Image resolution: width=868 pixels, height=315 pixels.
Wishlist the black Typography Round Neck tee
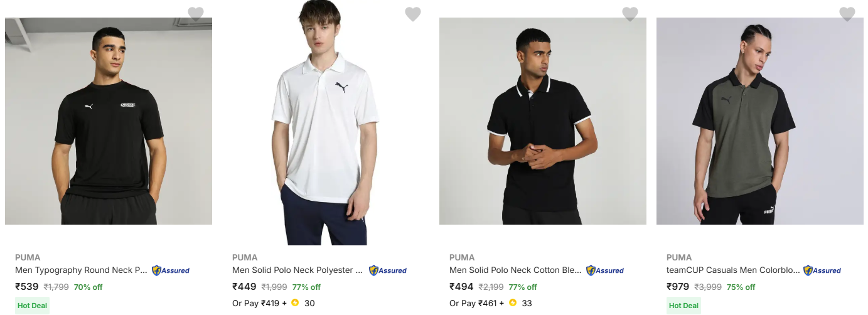tap(196, 14)
